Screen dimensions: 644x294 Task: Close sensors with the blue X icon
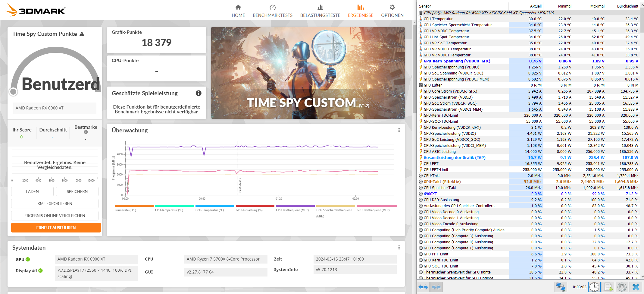636,287
